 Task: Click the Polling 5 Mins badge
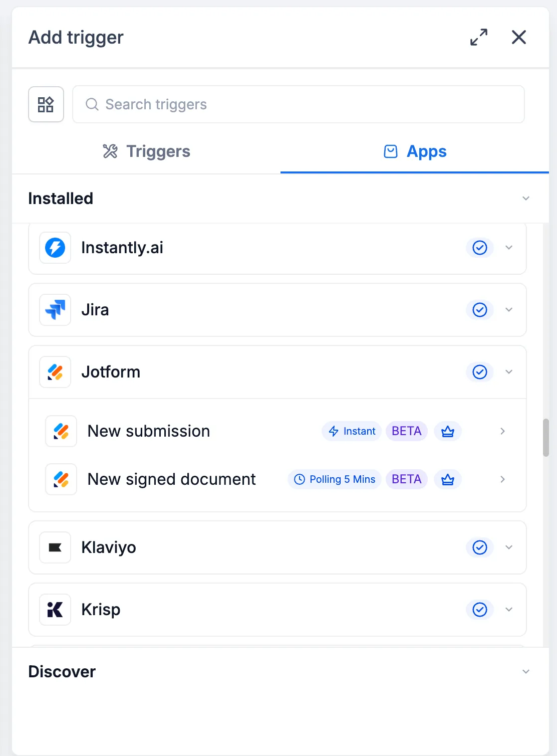(x=335, y=479)
